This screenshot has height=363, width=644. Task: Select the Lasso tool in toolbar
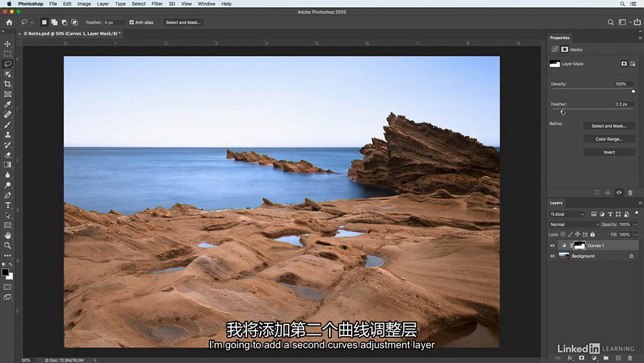pyautogui.click(x=7, y=64)
